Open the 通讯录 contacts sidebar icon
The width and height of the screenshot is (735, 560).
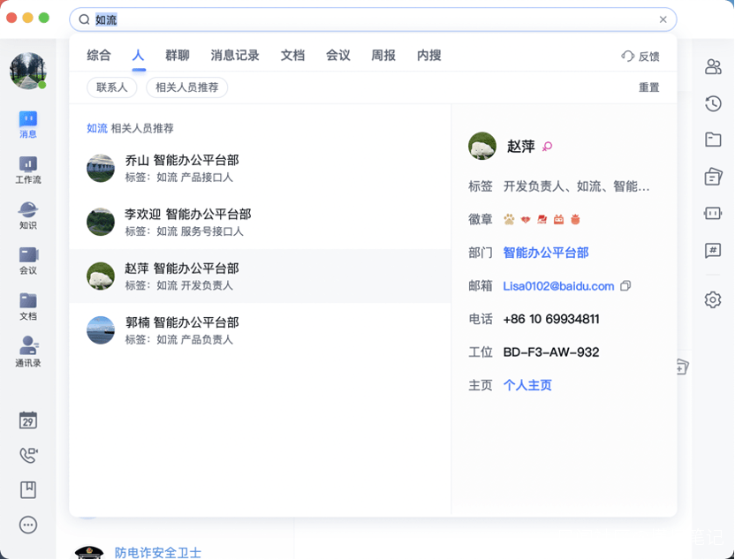[28, 351]
